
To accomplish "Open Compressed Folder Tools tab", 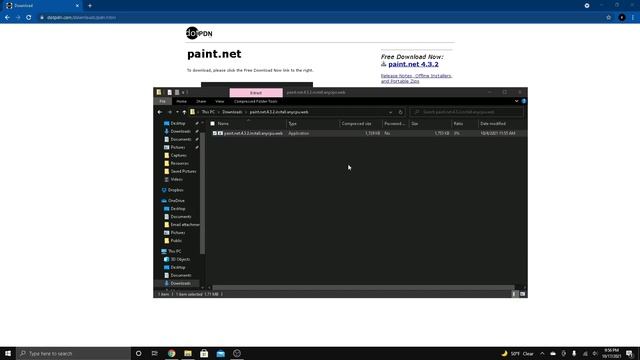I will [x=256, y=101].
